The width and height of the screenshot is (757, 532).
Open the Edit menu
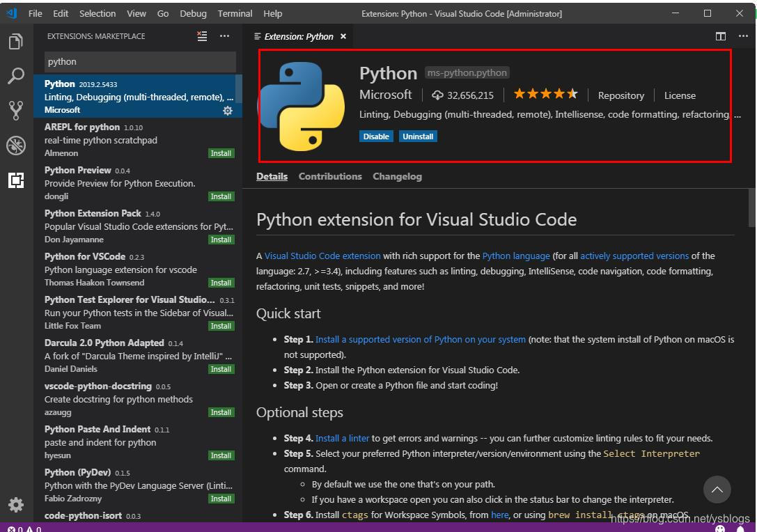pos(61,13)
